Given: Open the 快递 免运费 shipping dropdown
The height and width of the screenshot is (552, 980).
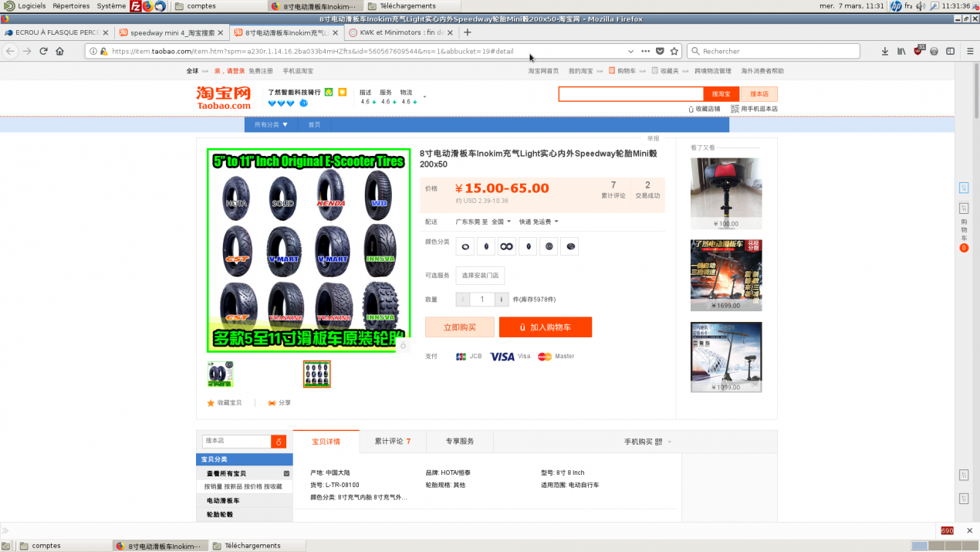Looking at the screenshot, I should click(539, 222).
